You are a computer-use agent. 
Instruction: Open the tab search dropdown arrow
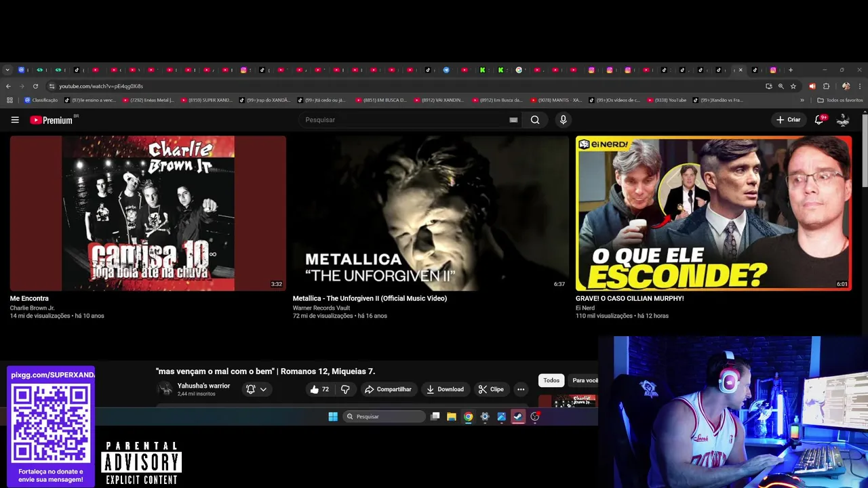click(x=7, y=70)
